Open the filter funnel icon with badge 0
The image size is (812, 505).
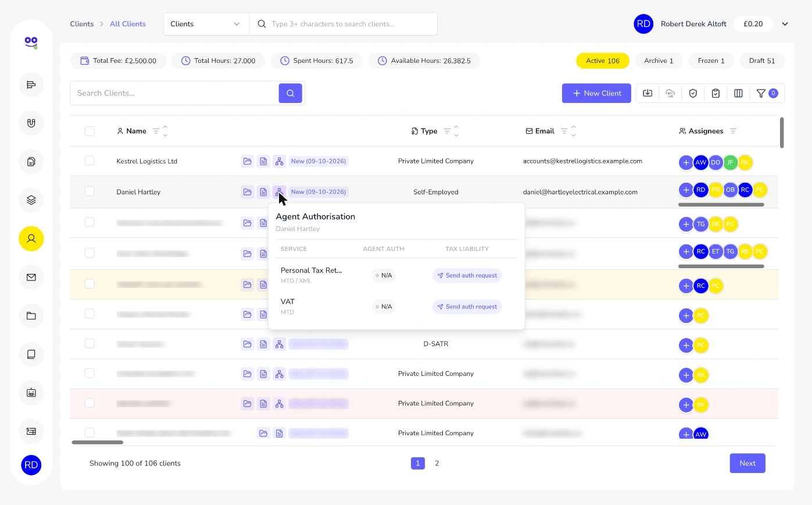tap(767, 93)
